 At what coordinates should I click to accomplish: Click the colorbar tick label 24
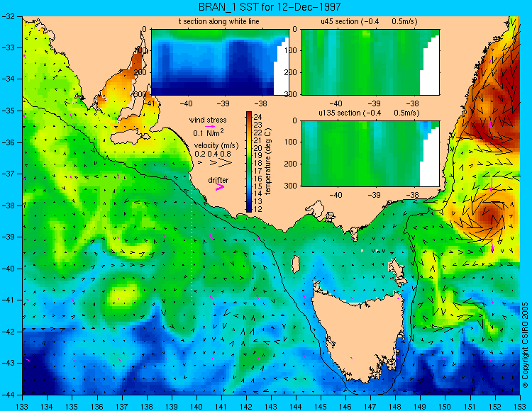pyautogui.click(x=258, y=117)
